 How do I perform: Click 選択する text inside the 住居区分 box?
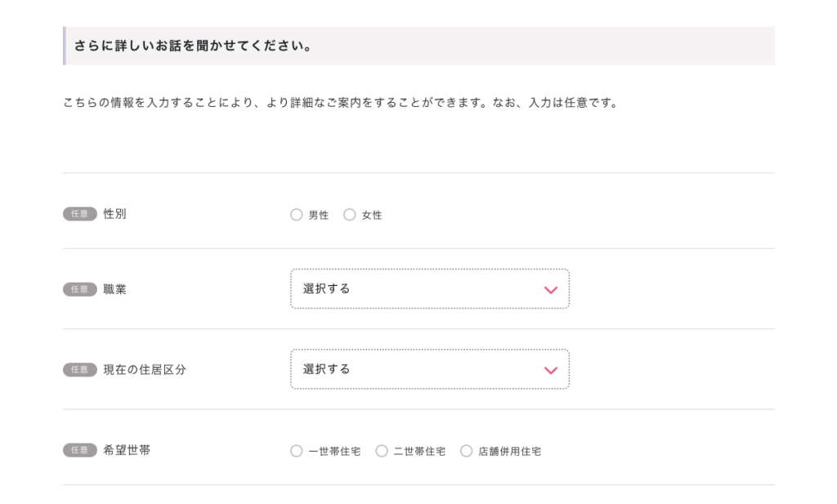point(326,369)
